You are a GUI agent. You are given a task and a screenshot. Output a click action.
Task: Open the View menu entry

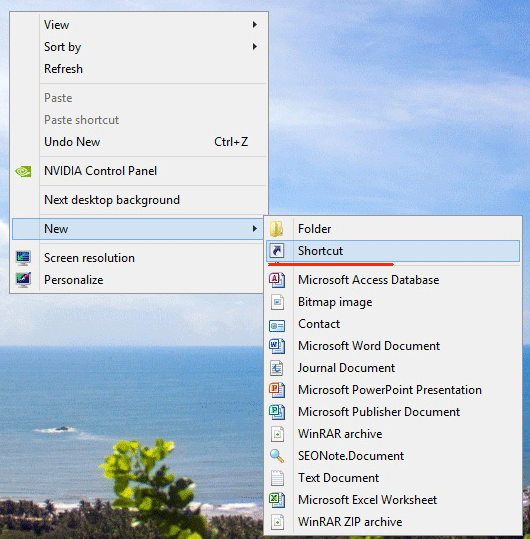coord(139,25)
